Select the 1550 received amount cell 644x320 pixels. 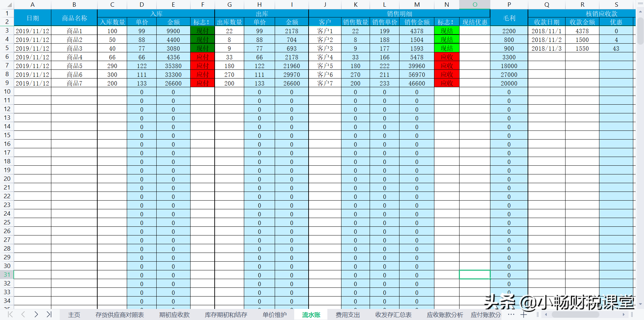click(582, 48)
